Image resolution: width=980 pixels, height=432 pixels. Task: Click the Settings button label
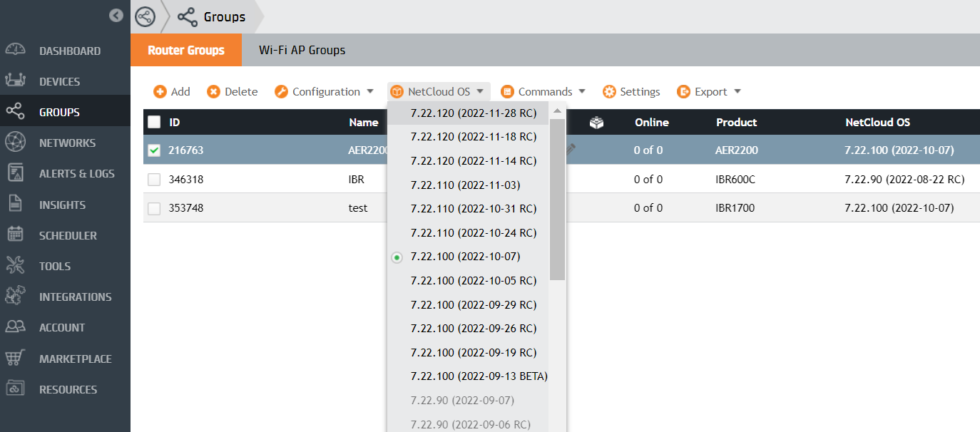coord(640,91)
